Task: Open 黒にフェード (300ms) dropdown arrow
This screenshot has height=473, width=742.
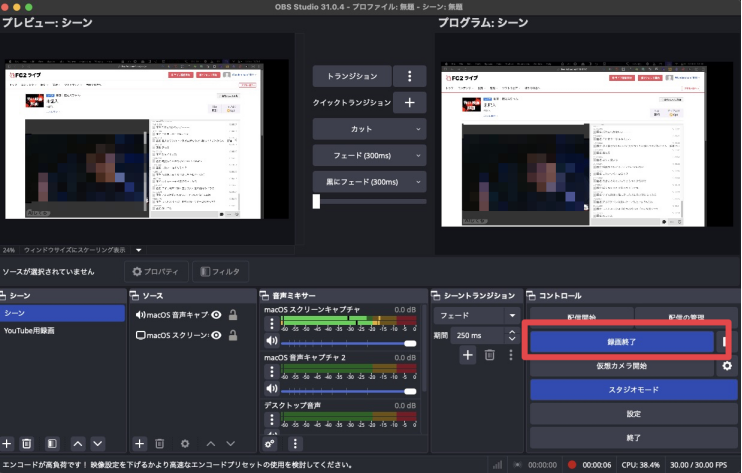Action: tap(418, 182)
